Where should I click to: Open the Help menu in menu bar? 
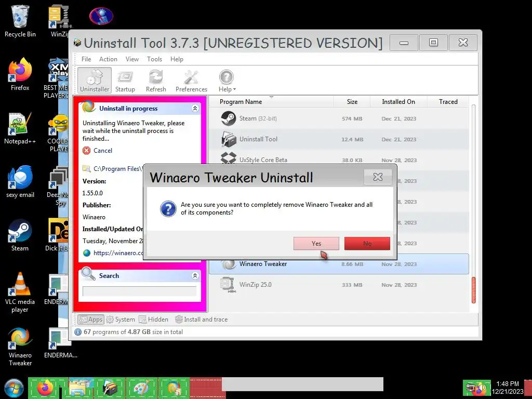[x=177, y=59]
